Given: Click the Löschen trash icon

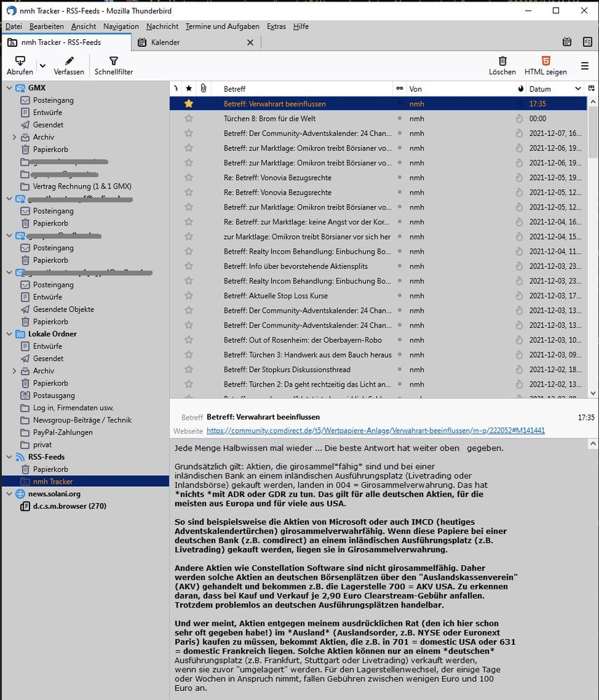Looking at the screenshot, I should pyautogui.click(x=502, y=62).
